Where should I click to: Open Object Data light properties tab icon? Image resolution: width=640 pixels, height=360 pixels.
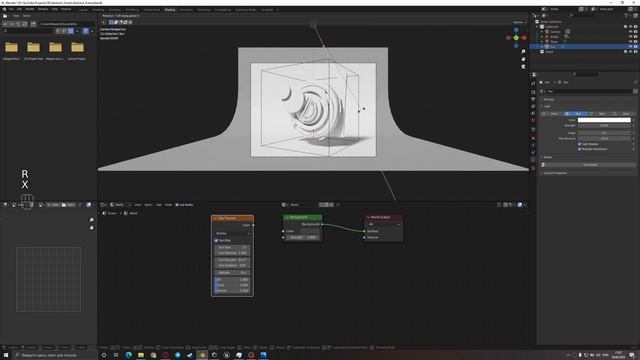(533, 160)
